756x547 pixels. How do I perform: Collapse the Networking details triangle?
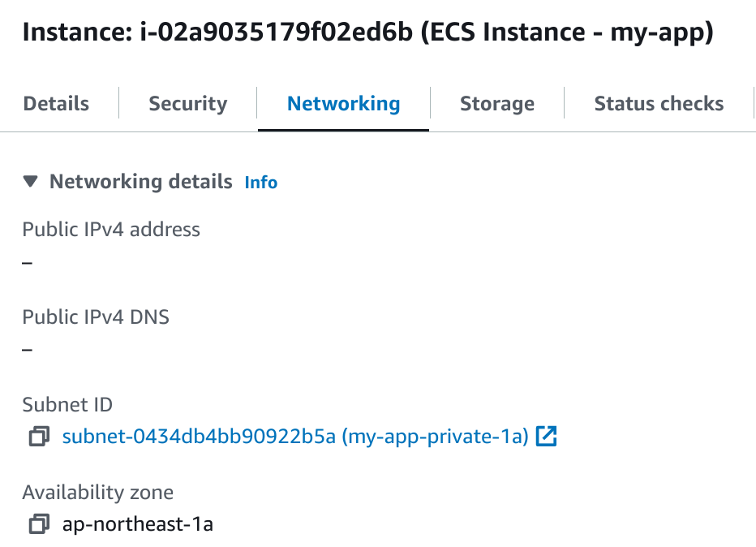(31, 182)
